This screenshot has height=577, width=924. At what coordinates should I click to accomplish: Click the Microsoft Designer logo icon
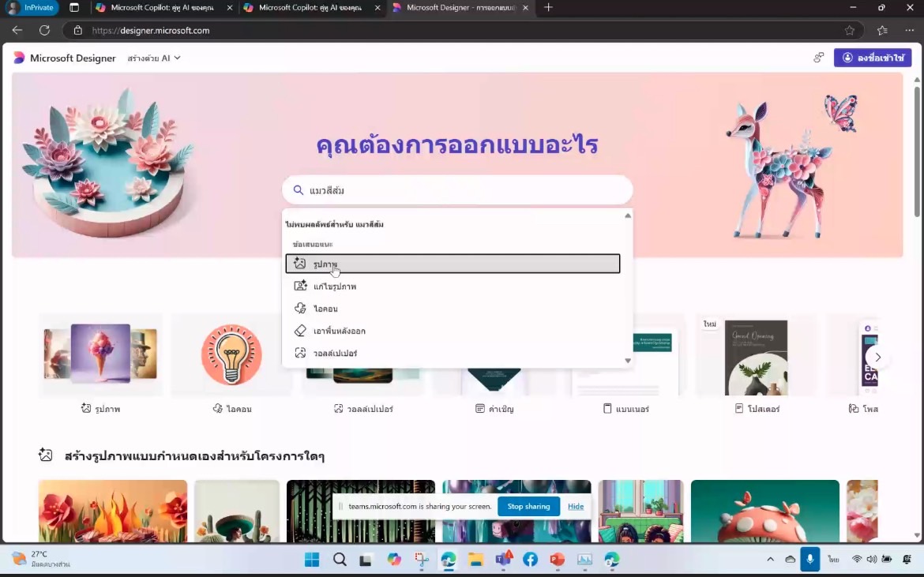pyautogui.click(x=19, y=58)
